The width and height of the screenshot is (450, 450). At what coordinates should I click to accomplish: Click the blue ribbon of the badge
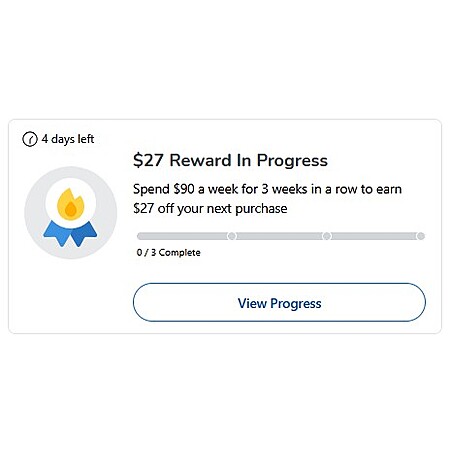tap(70, 233)
